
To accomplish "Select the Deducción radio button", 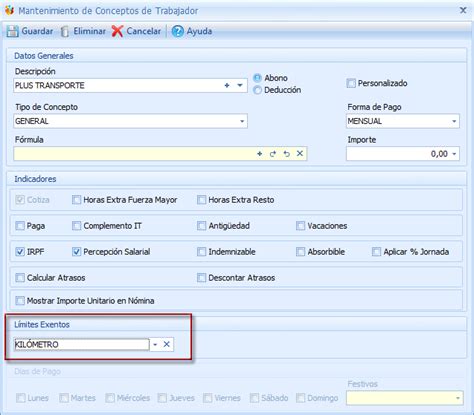I will pos(257,90).
